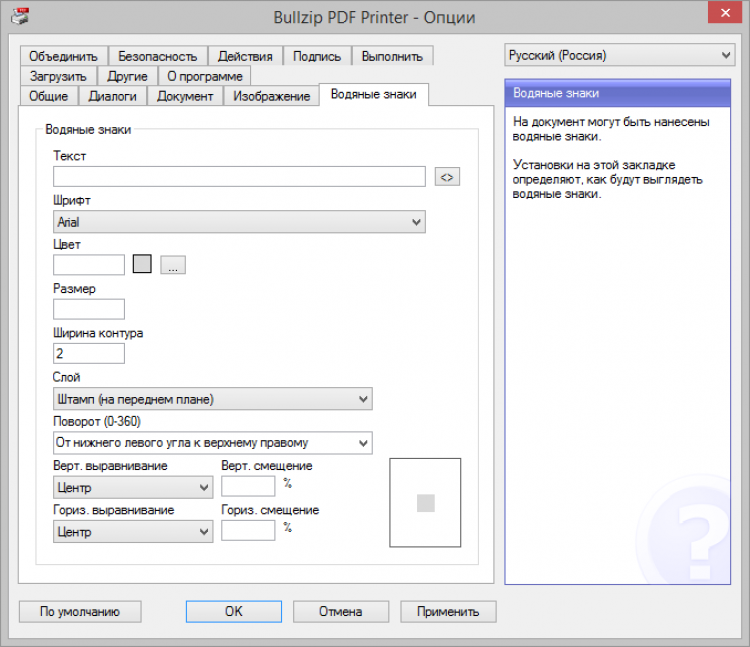Click the По умолчанию button
This screenshot has height=647, width=750.
(x=80, y=612)
